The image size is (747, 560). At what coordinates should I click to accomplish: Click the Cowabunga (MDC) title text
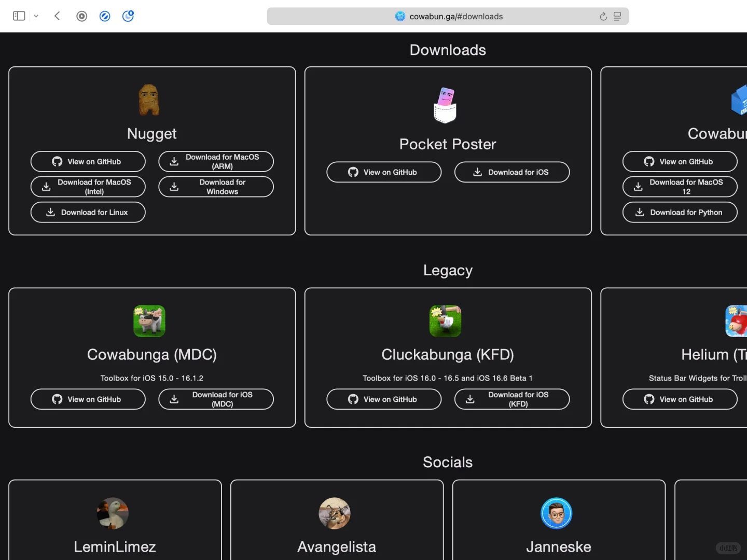(x=152, y=355)
